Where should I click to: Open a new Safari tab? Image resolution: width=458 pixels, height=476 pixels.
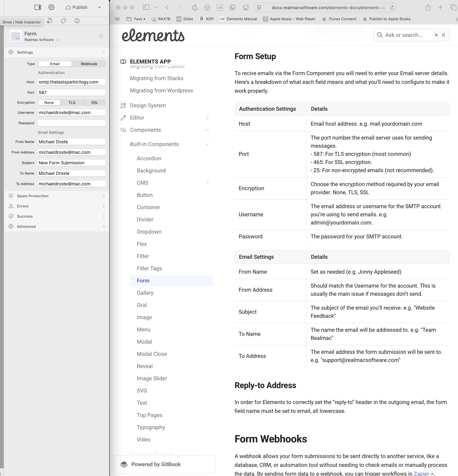[x=441, y=7]
